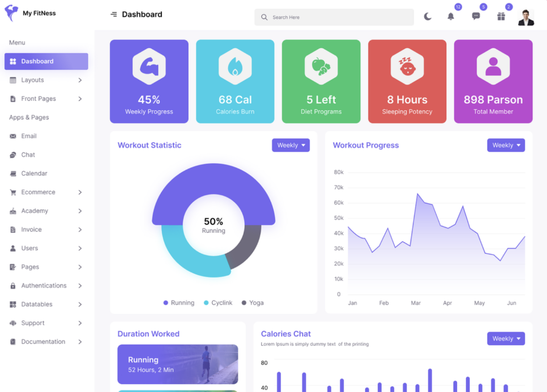Toggle the Yoga legend item

[252, 302]
